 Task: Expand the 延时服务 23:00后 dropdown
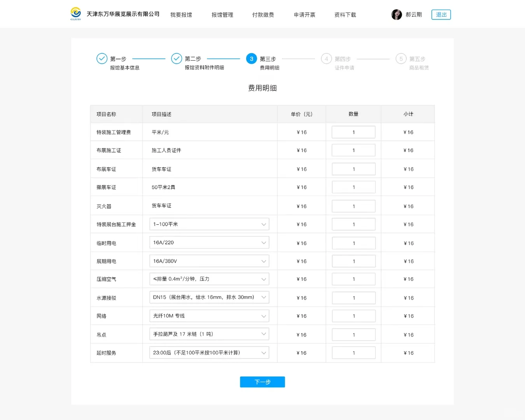tap(209, 352)
